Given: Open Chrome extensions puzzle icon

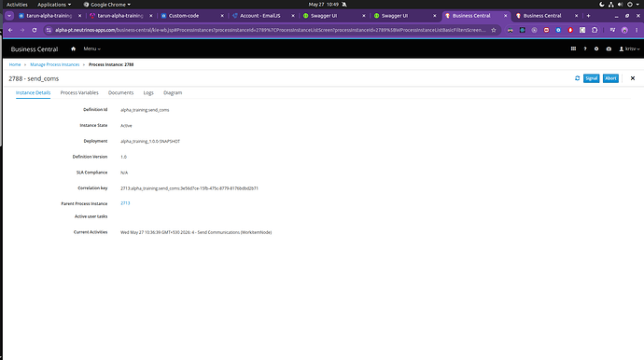Looking at the screenshot, I should coord(595,30).
